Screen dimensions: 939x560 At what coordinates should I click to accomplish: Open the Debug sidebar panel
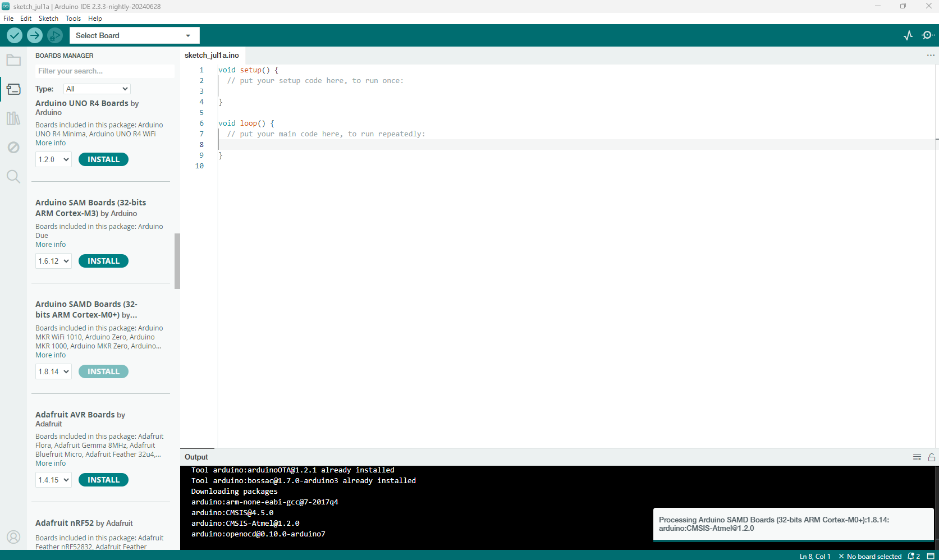click(13, 148)
